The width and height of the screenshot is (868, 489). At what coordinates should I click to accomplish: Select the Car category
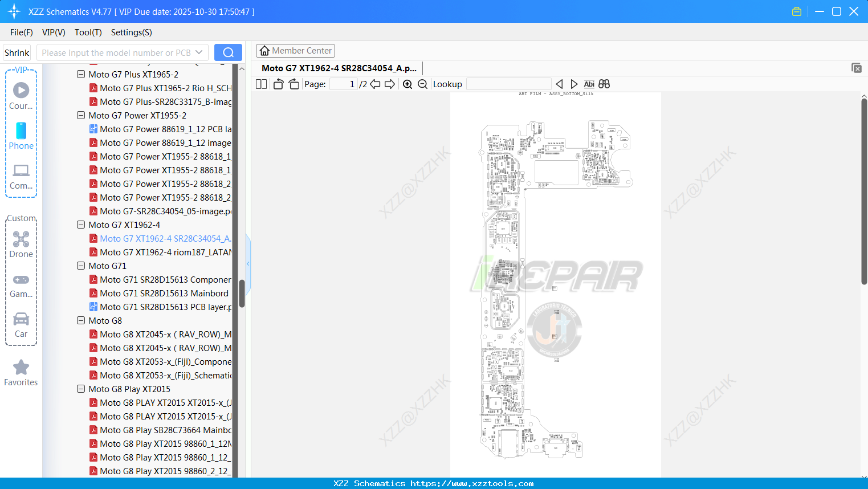(x=21, y=325)
